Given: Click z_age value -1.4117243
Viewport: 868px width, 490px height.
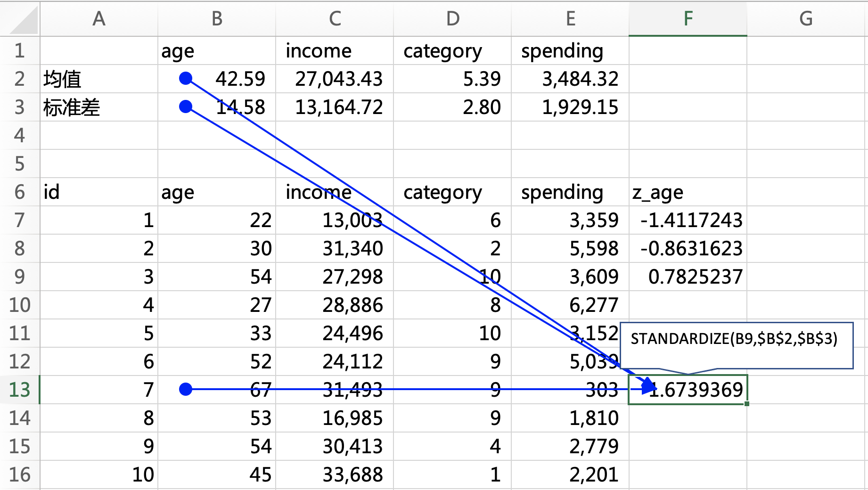Looking at the screenshot, I should click(688, 220).
